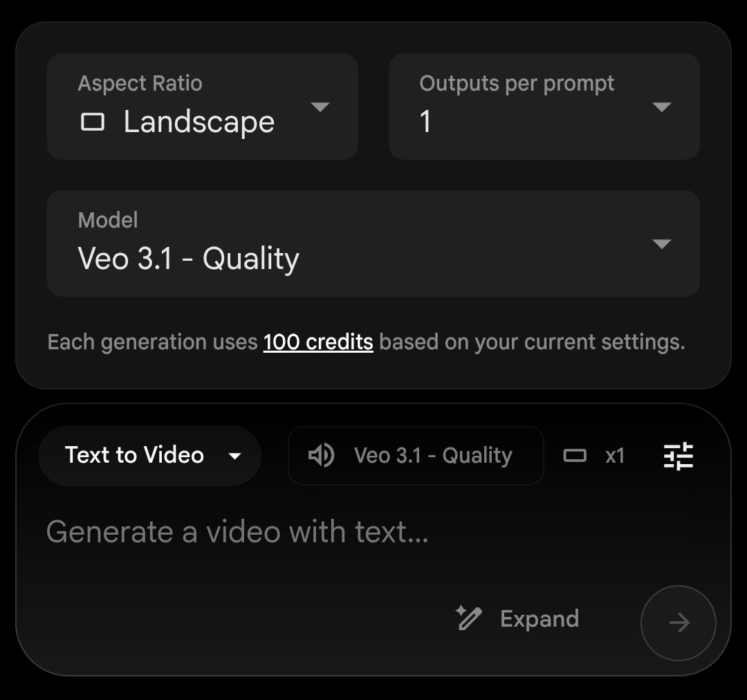Click the aspect ratio icon in prompt bar
This screenshot has height=700, width=747.
click(x=575, y=456)
